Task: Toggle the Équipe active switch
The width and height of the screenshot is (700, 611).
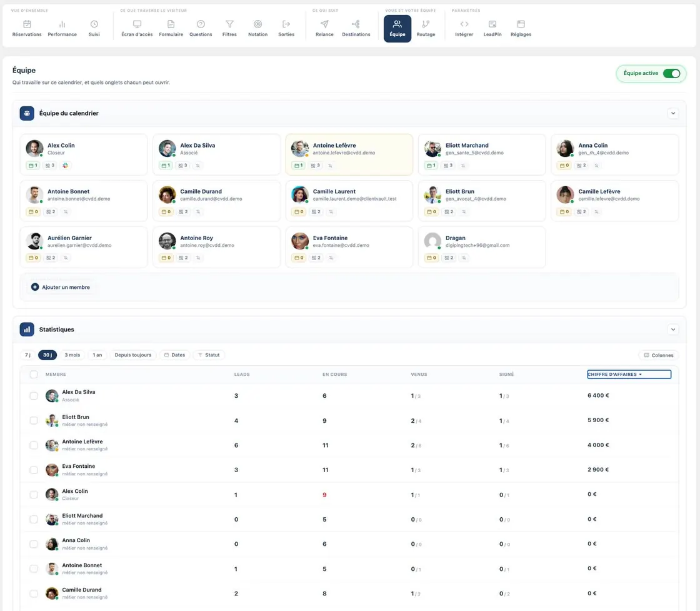Action: [671, 74]
